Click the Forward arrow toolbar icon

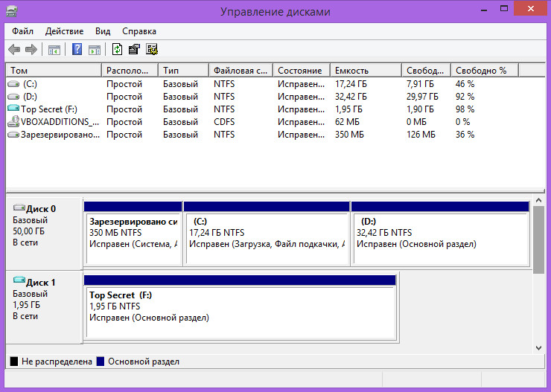tap(31, 50)
